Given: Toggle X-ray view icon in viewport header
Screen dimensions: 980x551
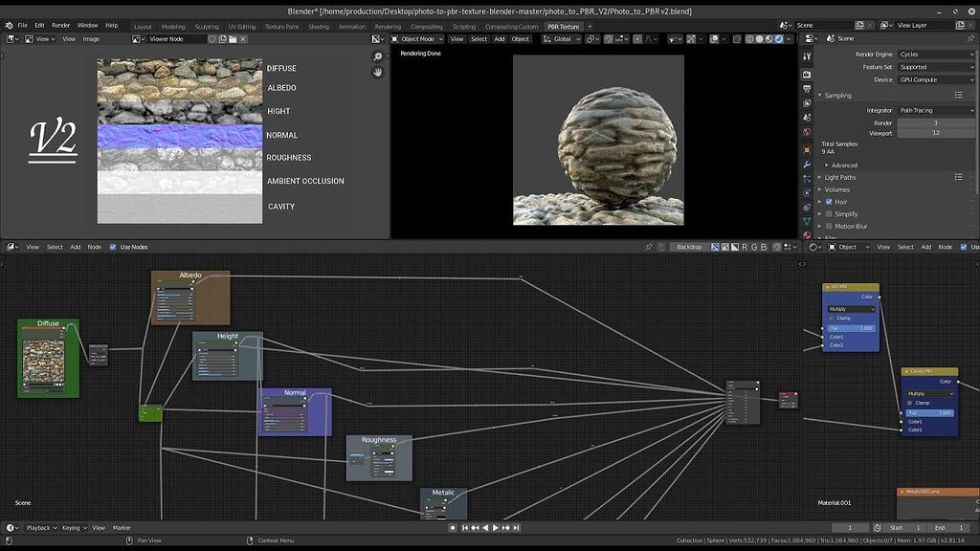Looking at the screenshot, I should point(737,38).
